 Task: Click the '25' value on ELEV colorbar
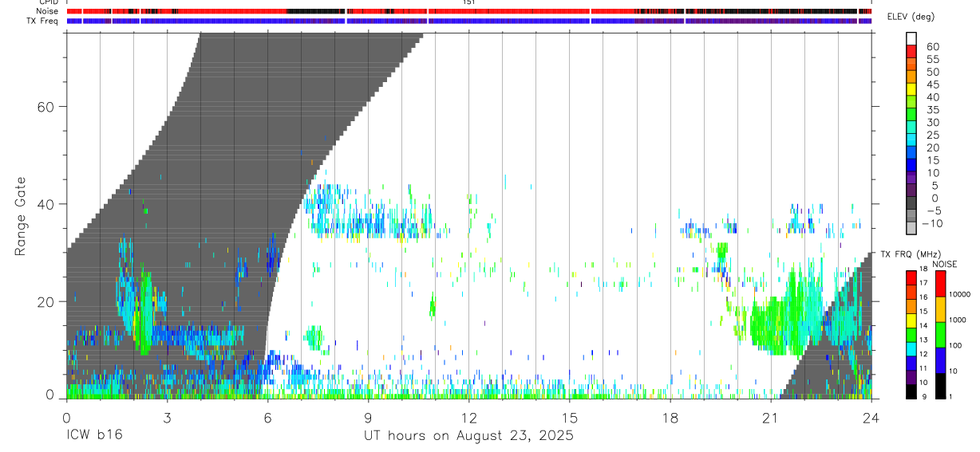pos(931,135)
